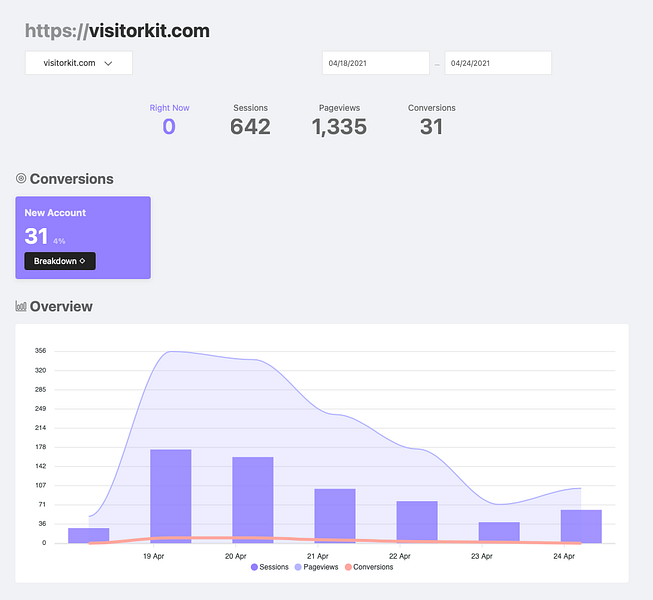Click the 4% conversion rate text
Viewport: 653px width, 600px height.
pos(59,241)
